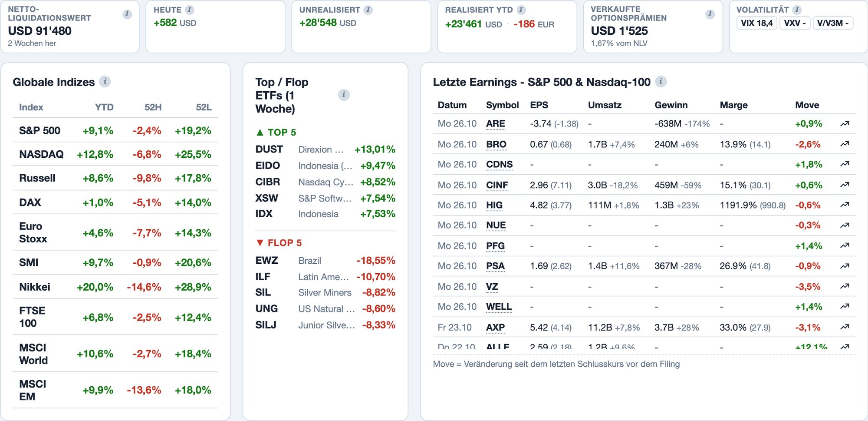The height and width of the screenshot is (421, 868).
Task: Click the DUST ETF symbol in Top 5
Action: click(269, 149)
